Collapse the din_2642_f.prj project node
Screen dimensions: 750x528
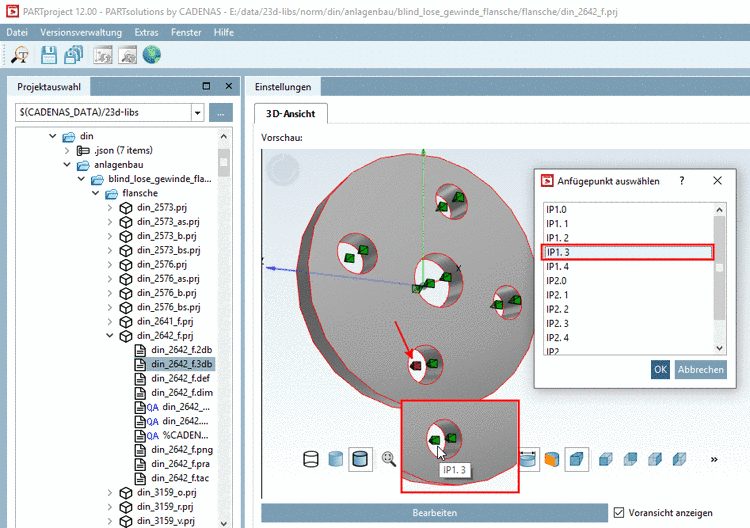(x=110, y=336)
